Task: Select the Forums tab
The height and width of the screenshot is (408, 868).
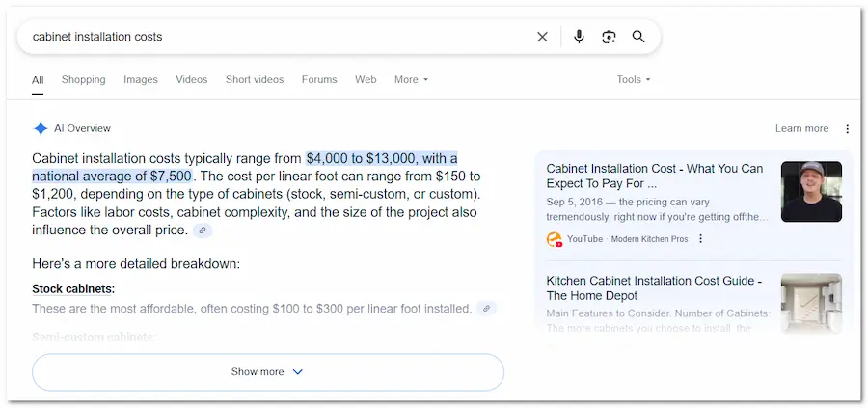Action: point(319,79)
